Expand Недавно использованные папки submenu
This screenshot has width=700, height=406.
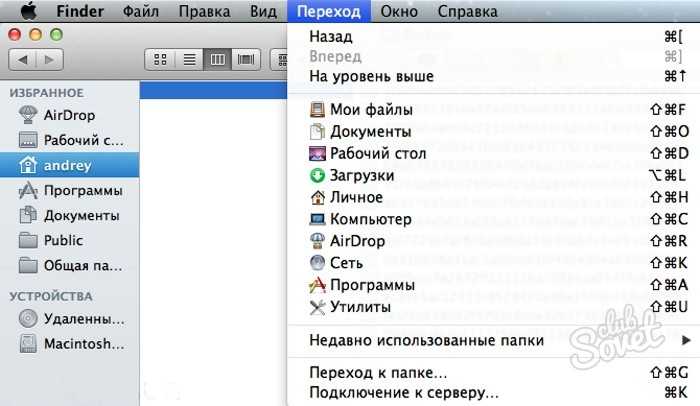click(493, 341)
